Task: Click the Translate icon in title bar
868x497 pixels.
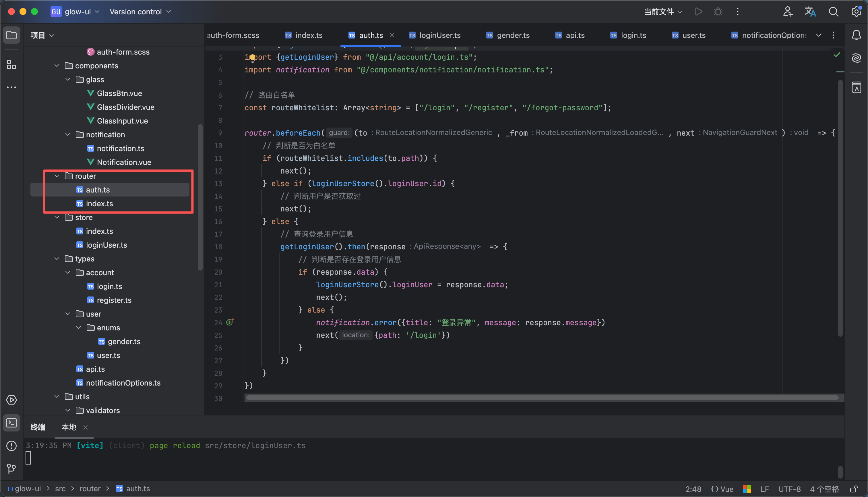Action: point(810,11)
